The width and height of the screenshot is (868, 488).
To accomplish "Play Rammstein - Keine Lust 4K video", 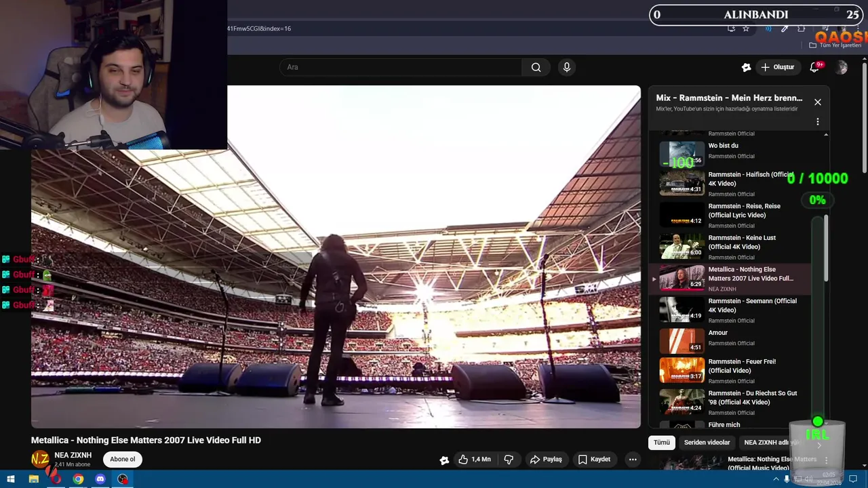I will pyautogui.click(x=730, y=247).
